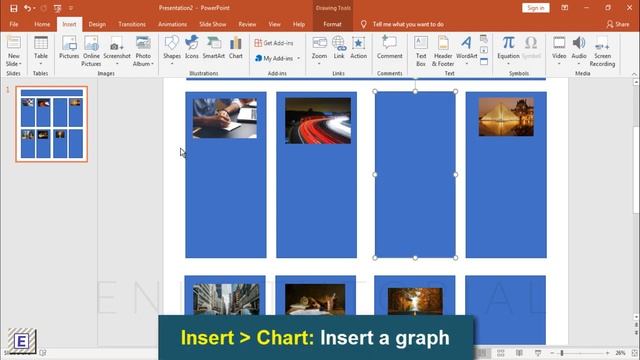The width and height of the screenshot is (640, 360).
Task: Expand the Photo Album dropdown arrow
Action: click(x=152, y=64)
